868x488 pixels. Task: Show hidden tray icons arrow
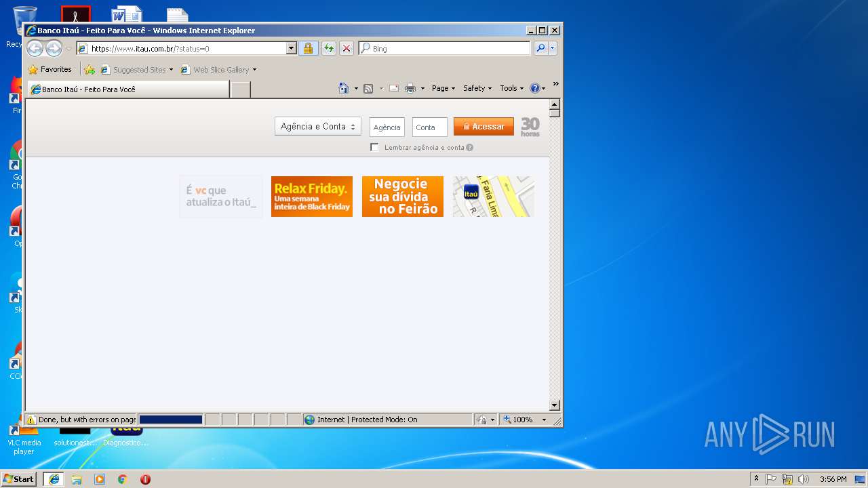coord(756,479)
